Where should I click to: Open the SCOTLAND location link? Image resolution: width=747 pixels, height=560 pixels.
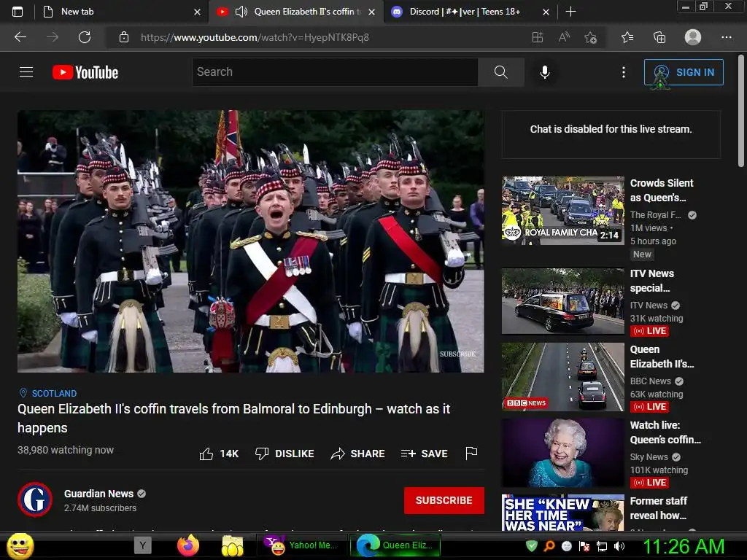[x=54, y=393]
